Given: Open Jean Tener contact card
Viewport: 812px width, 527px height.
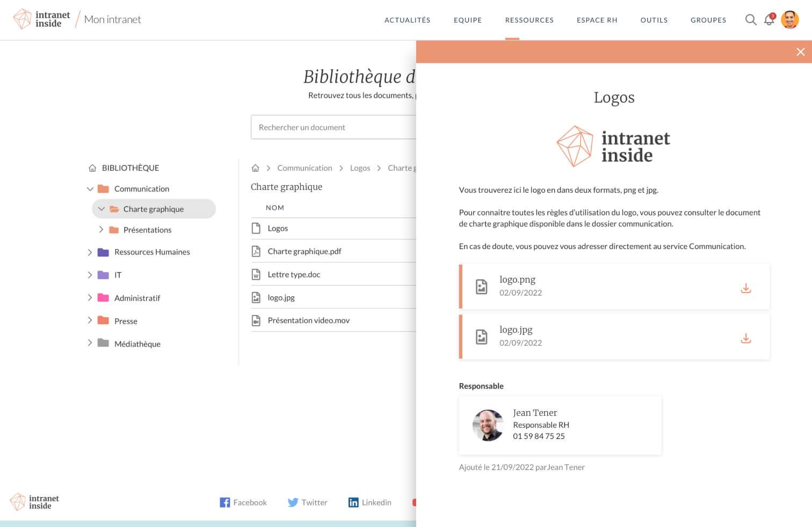Looking at the screenshot, I should pos(560,426).
